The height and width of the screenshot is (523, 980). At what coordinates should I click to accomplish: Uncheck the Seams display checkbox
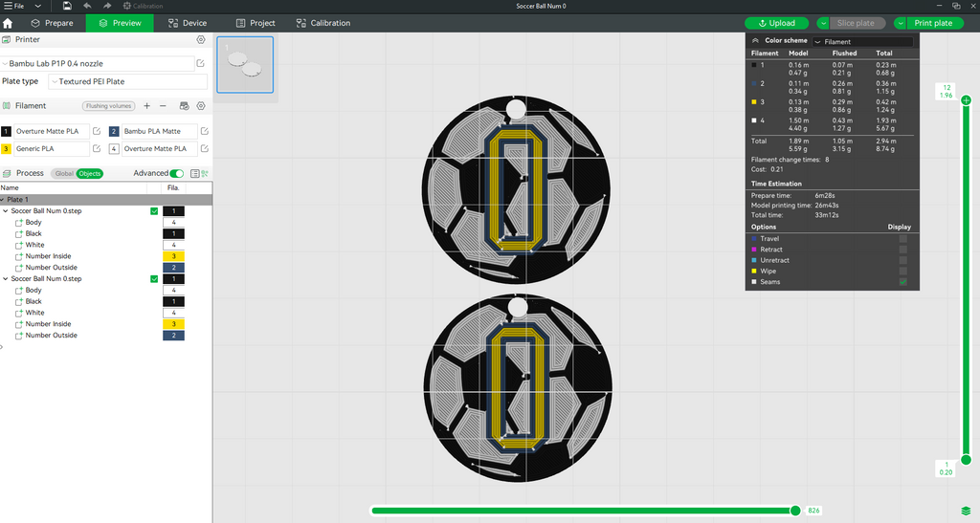click(x=903, y=282)
